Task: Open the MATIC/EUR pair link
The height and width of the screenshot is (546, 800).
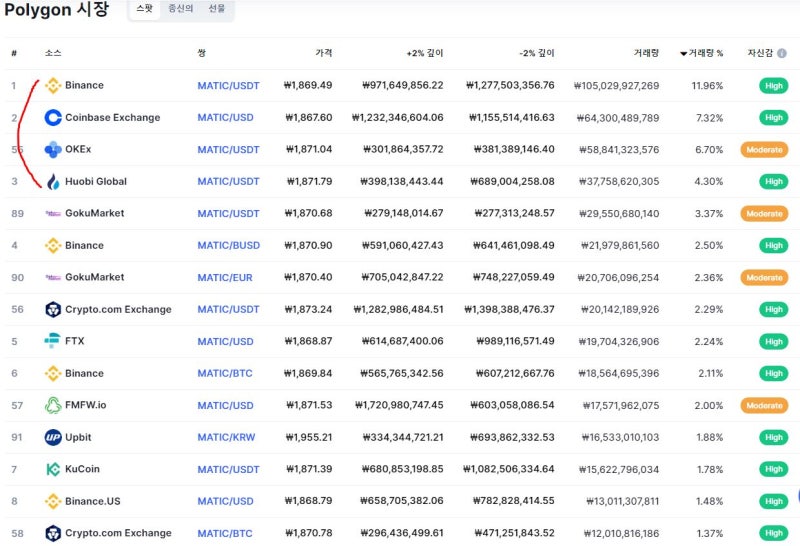Action: pyautogui.click(x=225, y=278)
